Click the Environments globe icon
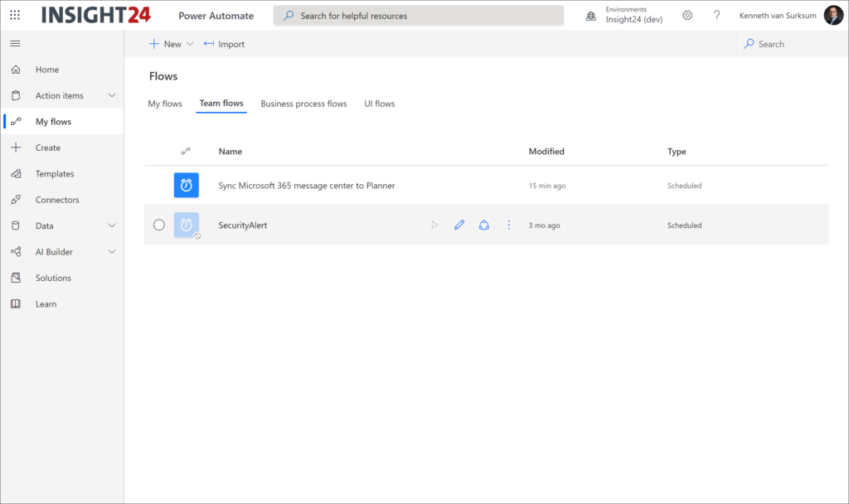This screenshot has width=849, height=504. point(589,15)
